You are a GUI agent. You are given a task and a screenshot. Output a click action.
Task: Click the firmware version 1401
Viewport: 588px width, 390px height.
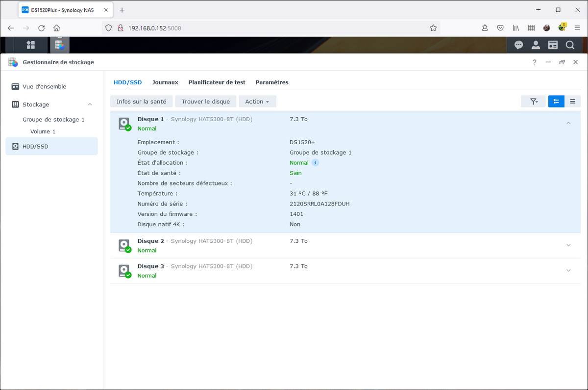296,214
